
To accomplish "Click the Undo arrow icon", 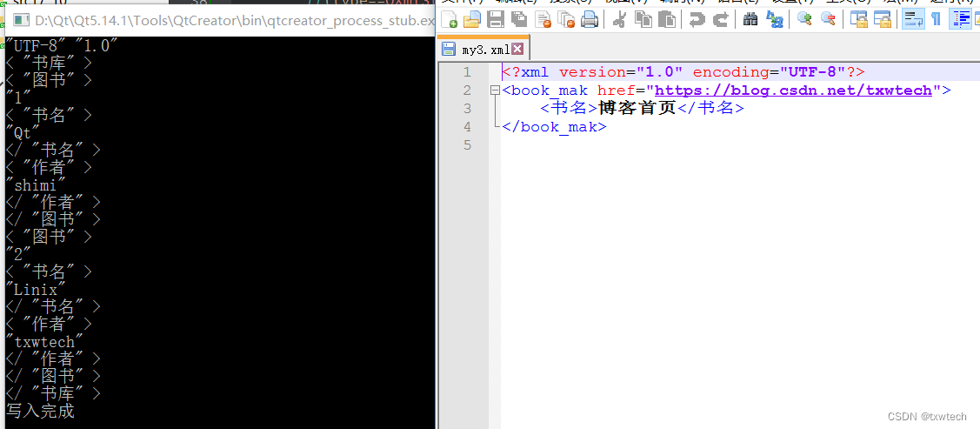I will 697,19.
